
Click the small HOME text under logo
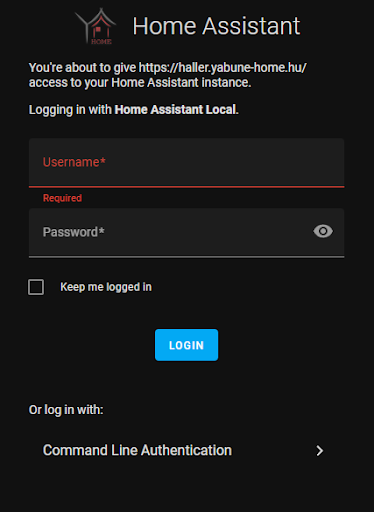[101, 42]
